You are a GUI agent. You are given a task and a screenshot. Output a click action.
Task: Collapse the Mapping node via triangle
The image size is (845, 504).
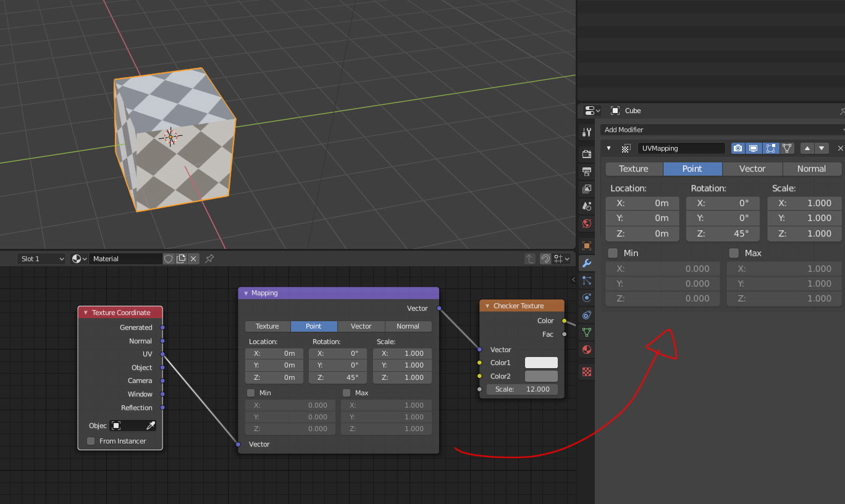coord(246,293)
